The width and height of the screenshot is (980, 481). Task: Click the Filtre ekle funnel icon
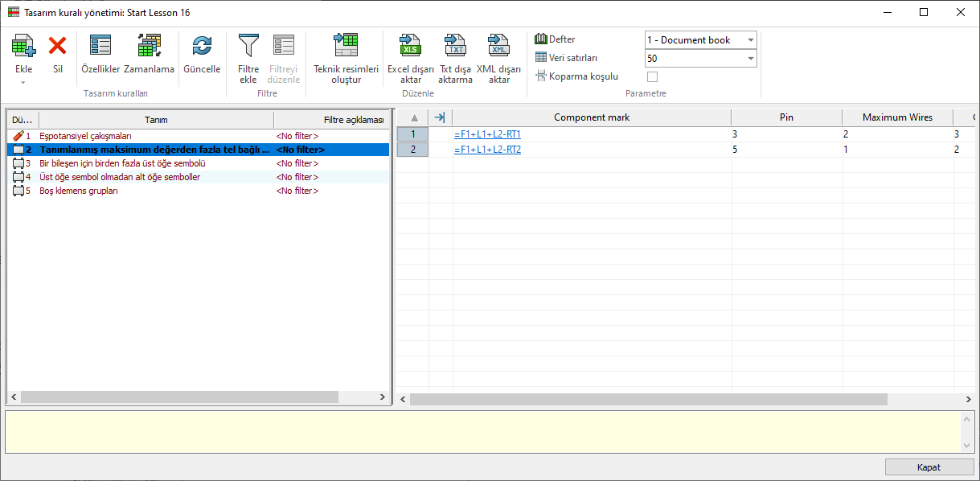[248, 47]
